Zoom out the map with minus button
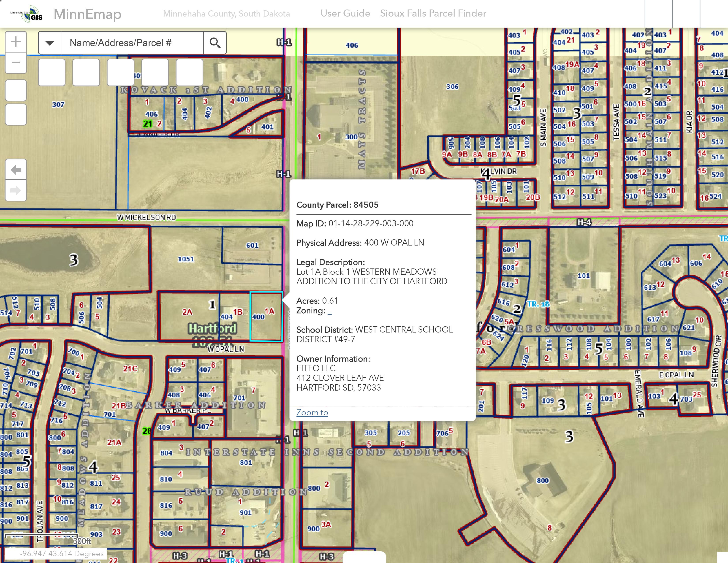 (16, 62)
